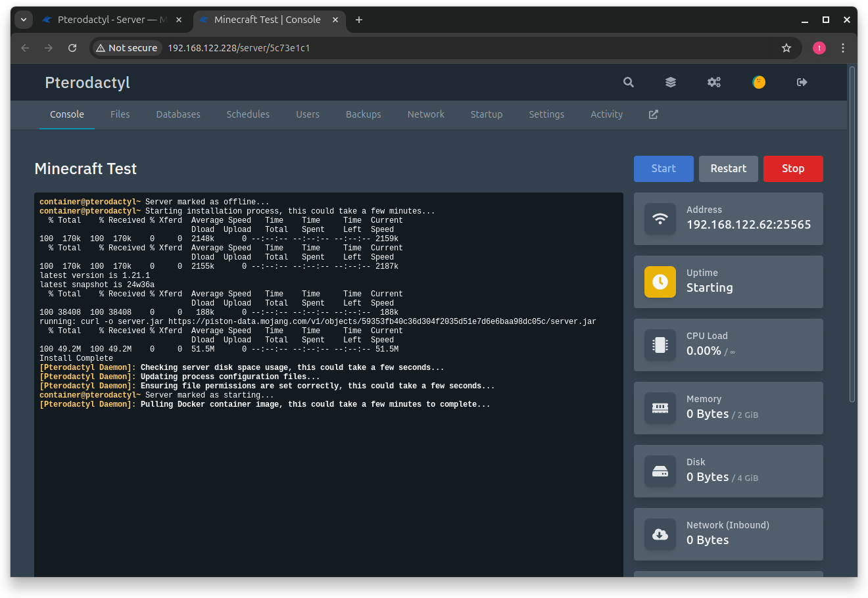Sign out using the logout icon
868x598 pixels.
coord(802,82)
